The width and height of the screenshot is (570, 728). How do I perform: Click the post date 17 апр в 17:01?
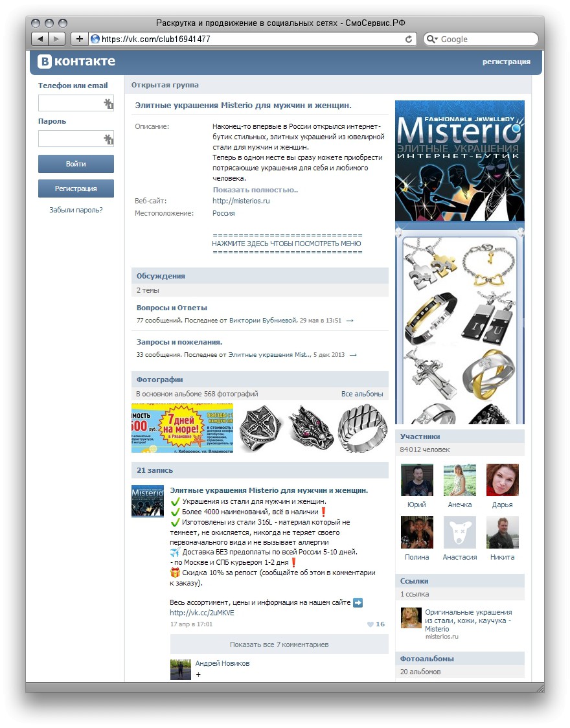pos(191,624)
